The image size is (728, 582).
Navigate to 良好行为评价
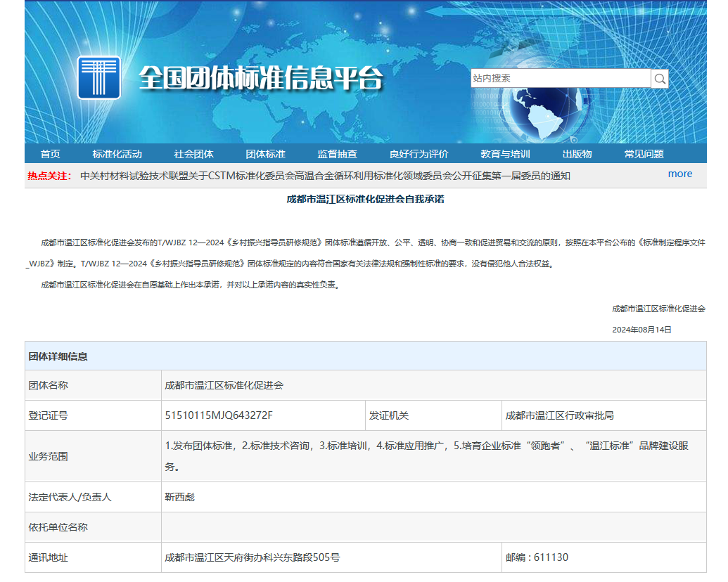pyautogui.click(x=419, y=154)
